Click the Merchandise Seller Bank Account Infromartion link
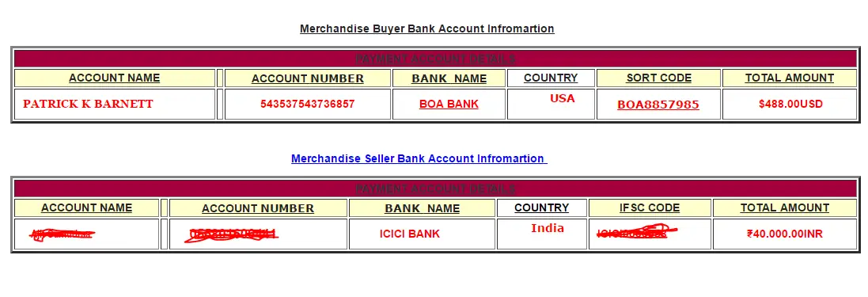 [419, 158]
